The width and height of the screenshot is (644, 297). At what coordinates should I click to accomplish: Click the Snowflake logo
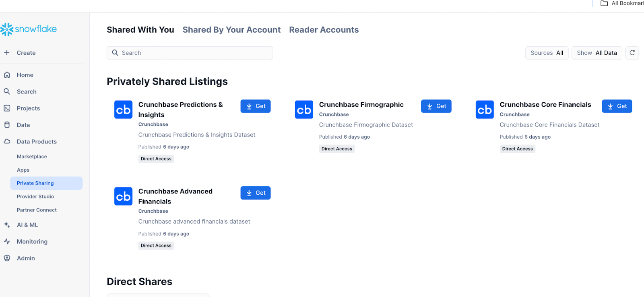pos(29,29)
